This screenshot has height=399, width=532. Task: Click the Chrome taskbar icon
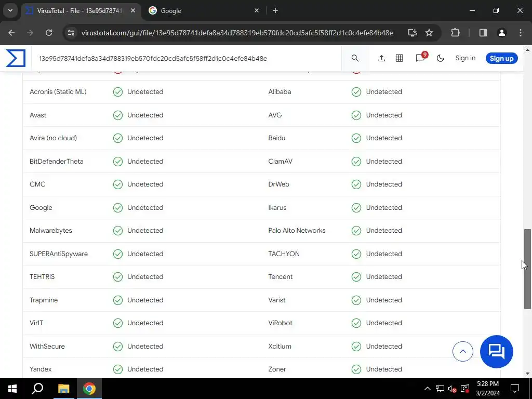tap(89, 389)
